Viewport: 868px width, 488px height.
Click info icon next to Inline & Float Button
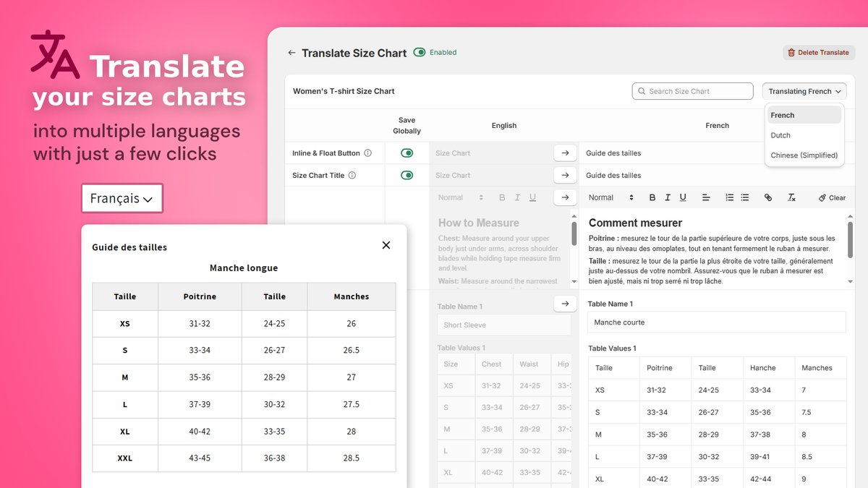(367, 153)
